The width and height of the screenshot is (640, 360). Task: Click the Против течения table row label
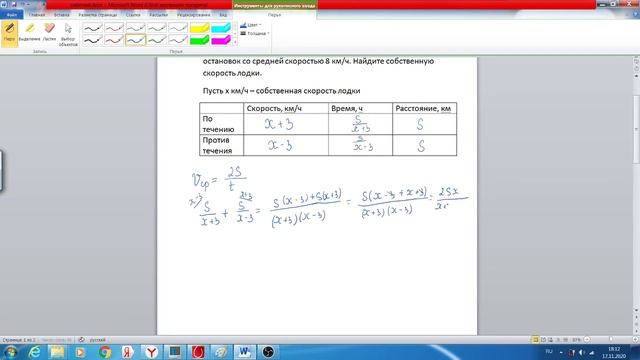[221, 145]
